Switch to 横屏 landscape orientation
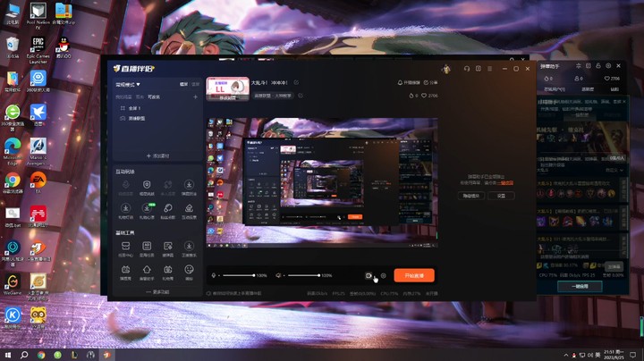644x361 pixels. [x=183, y=84]
